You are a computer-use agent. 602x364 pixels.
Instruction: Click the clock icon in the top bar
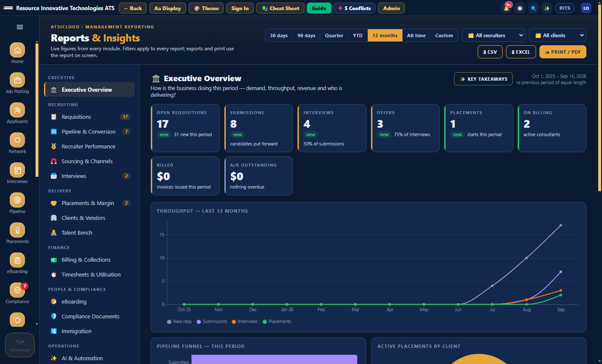pos(520,8)
